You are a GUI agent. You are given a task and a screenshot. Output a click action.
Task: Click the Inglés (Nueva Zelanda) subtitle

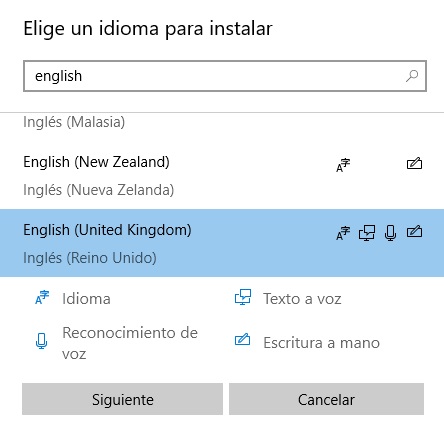[99, 190]
